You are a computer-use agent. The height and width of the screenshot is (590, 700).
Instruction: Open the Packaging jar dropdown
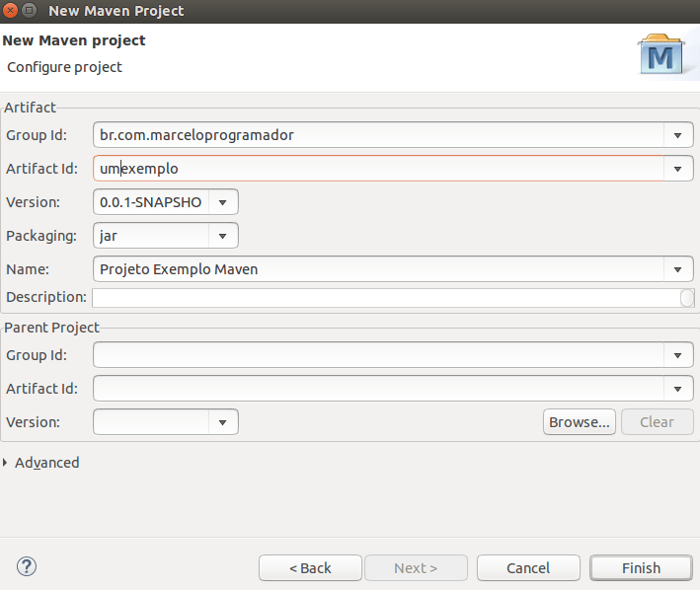click(223, 236)
